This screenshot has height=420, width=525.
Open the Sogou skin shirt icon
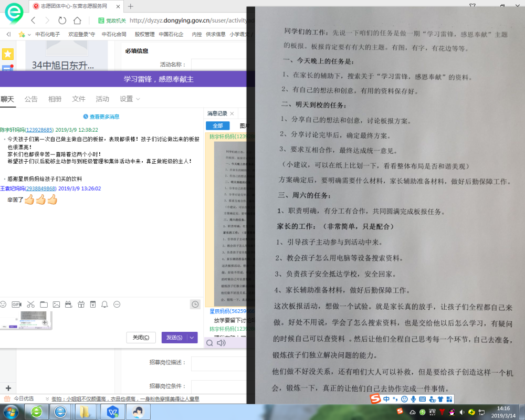click(440, 399)
